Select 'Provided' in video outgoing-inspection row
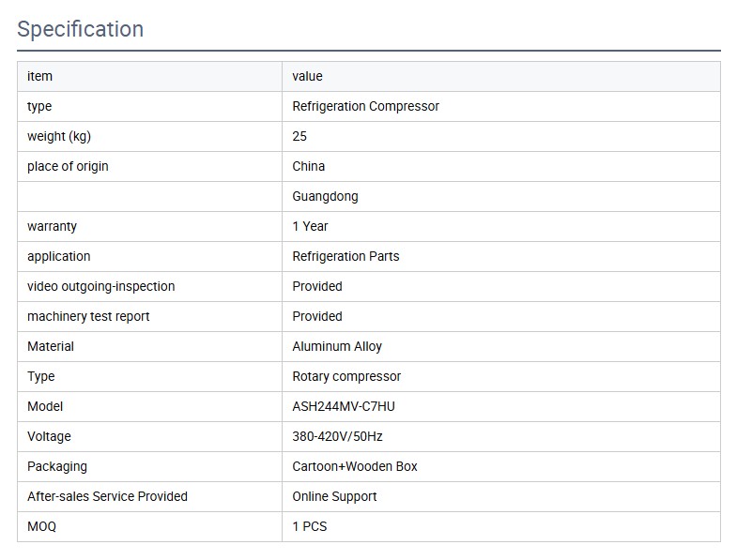The image size is (737, 560). [317, 287]
